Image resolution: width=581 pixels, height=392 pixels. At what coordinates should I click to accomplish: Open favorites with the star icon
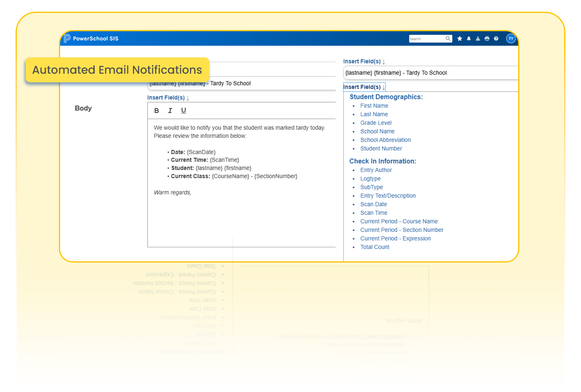coord(460,39)
